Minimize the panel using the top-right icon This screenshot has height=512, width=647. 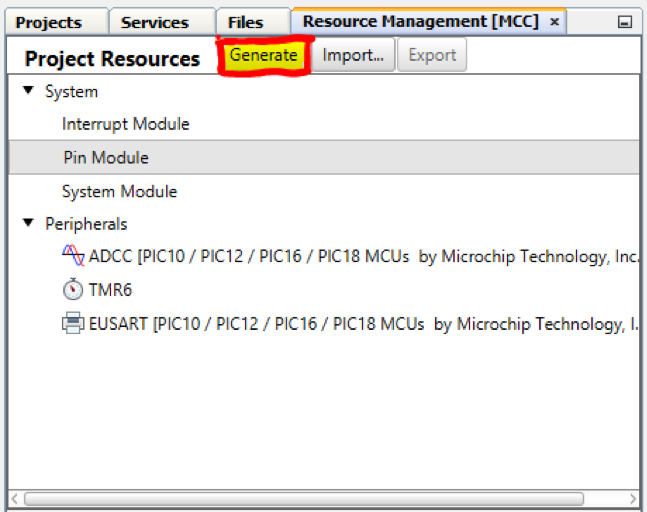pyautogui.click(x=625, y=22)
